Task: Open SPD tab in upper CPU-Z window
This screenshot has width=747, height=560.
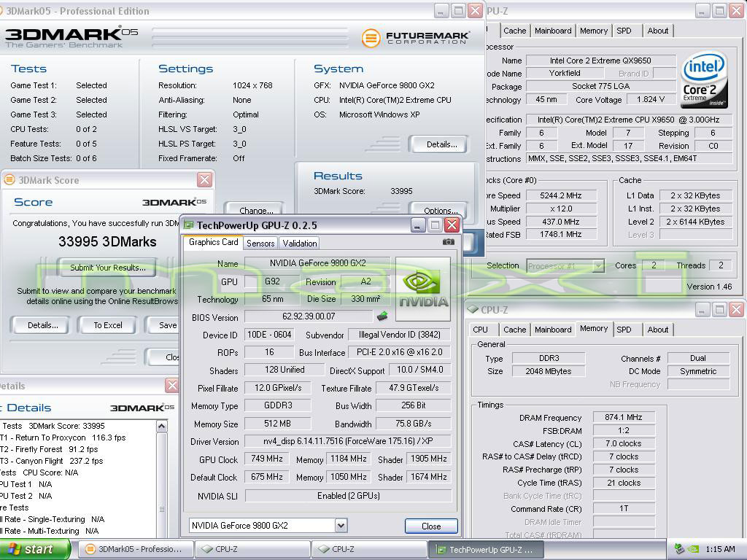Action: 624,31
